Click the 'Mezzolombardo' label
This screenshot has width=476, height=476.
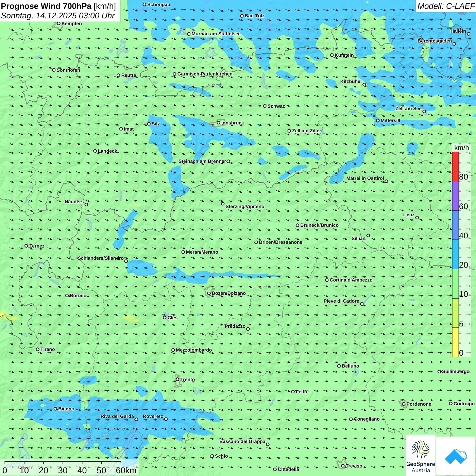(194, 350)
